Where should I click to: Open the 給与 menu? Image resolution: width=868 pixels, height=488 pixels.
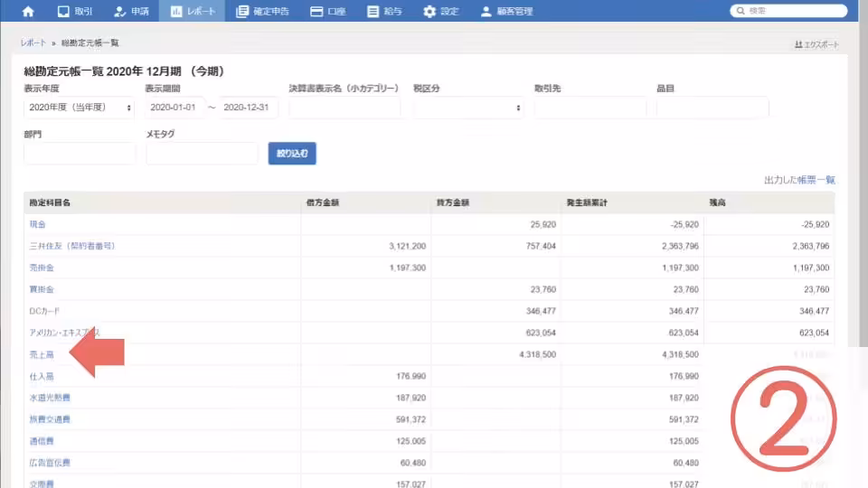(x=386, y=12)
